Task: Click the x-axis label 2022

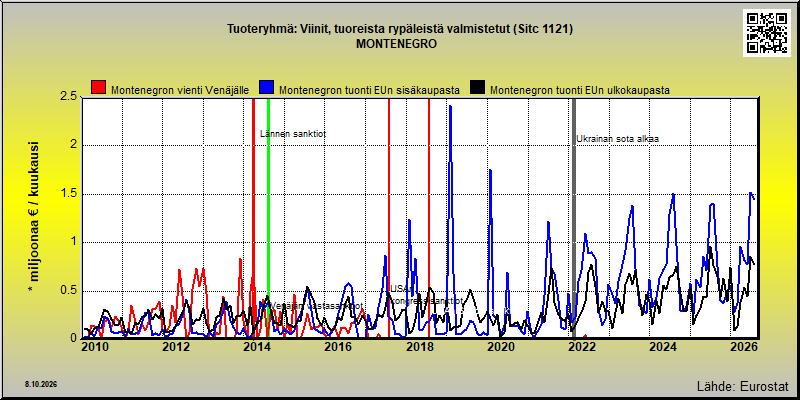Action: [582, 347]
